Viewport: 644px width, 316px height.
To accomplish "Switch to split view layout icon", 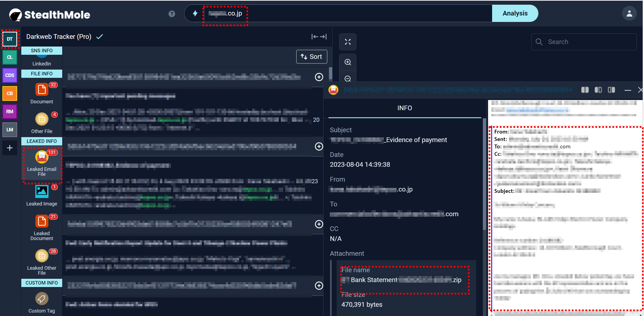I will 585,90.
